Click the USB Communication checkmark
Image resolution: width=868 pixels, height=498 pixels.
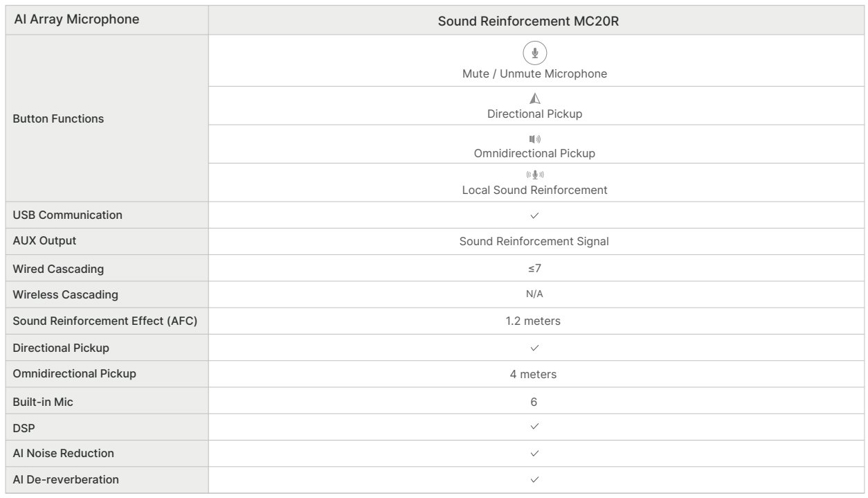[534, 215]
